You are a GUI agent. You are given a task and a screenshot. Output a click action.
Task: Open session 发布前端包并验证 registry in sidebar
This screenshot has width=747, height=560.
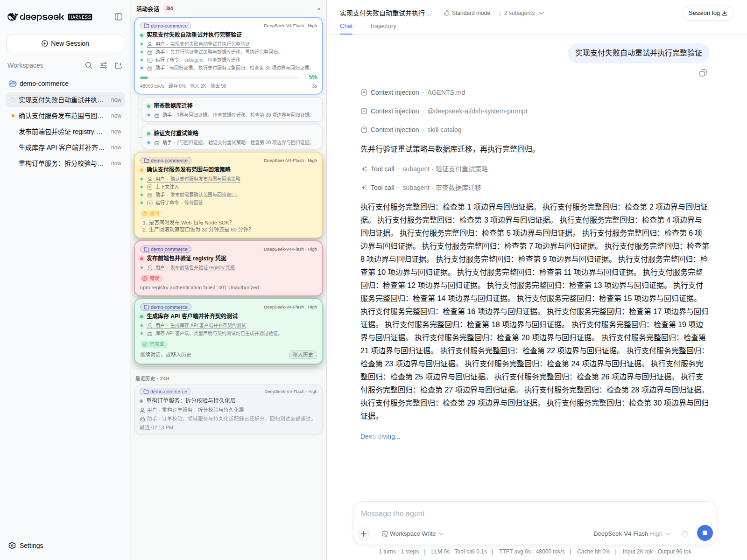pos(65,132)
